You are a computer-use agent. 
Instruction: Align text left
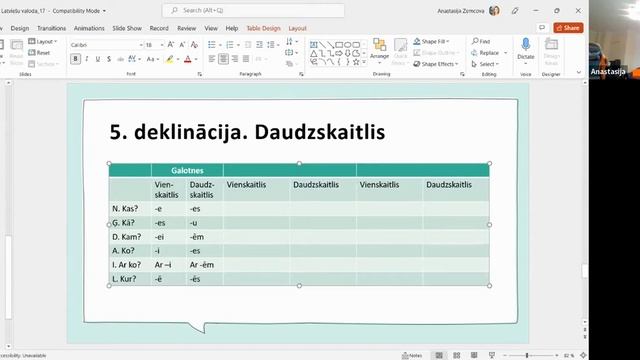click(212, 59)
